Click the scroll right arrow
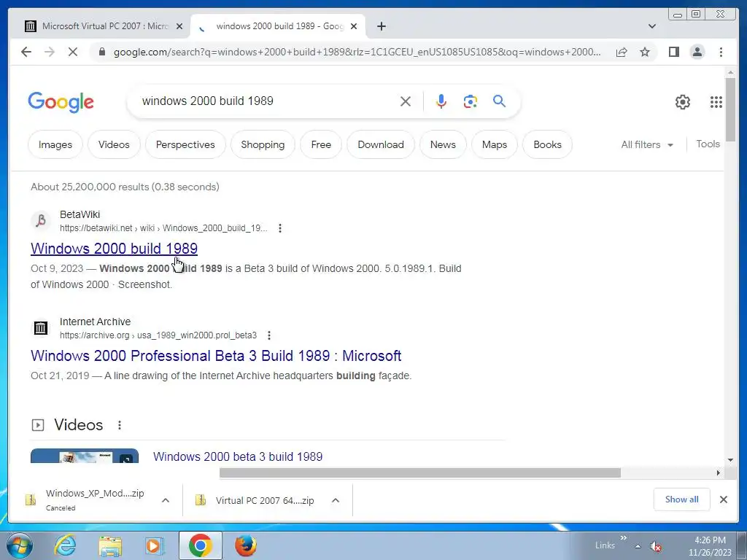Viewport: 747px width, 560px height. [719, 472]
